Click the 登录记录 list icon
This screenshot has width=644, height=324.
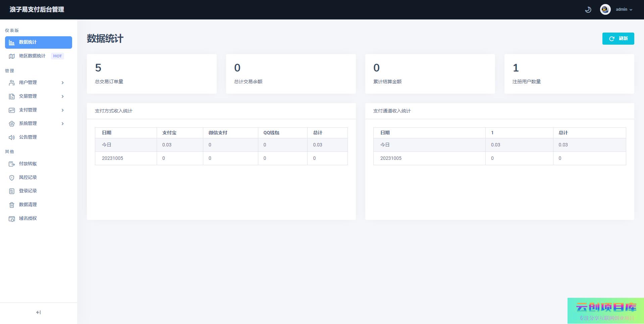[x=12, y=191]
